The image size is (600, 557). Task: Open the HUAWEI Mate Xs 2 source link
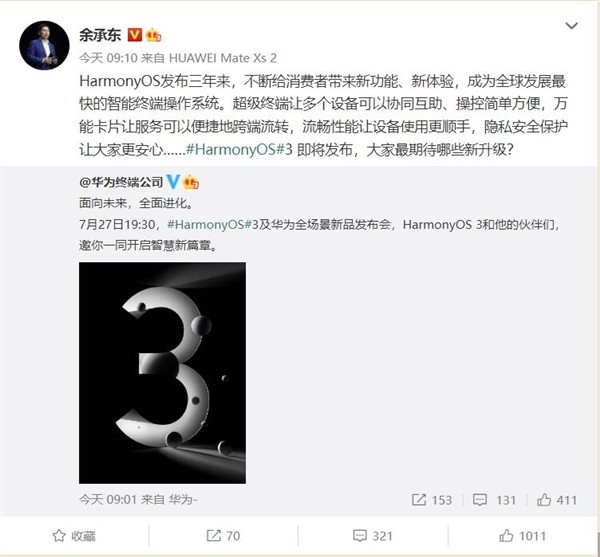(223, 58)
